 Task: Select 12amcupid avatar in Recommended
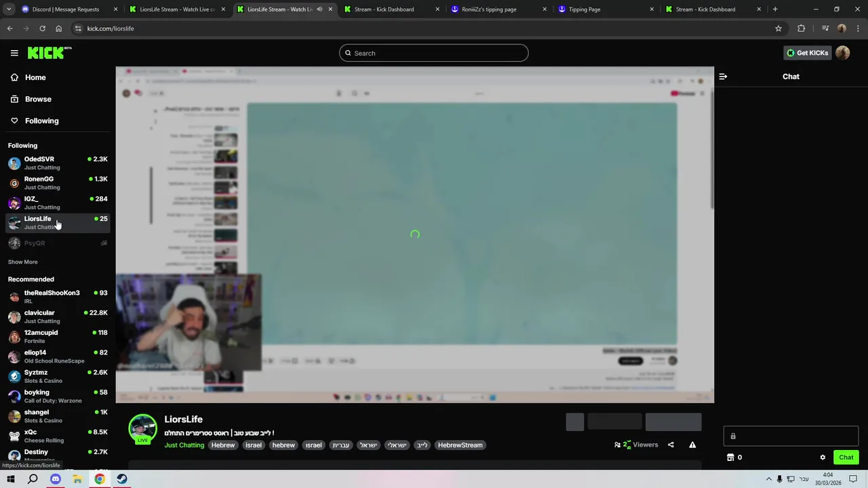(14, 337)
